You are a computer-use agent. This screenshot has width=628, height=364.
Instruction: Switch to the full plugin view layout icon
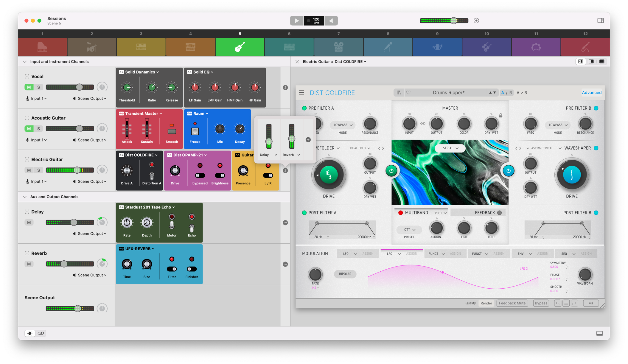602,62
